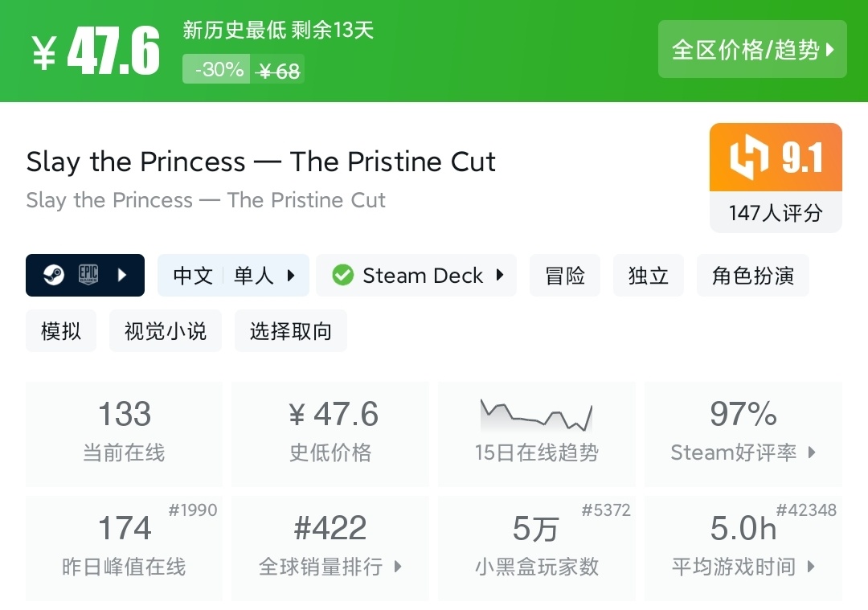The height and width of the screenshot is (610, 868).
Task: Click the 15-day online trend chart
Action: [x=536, y=415]
